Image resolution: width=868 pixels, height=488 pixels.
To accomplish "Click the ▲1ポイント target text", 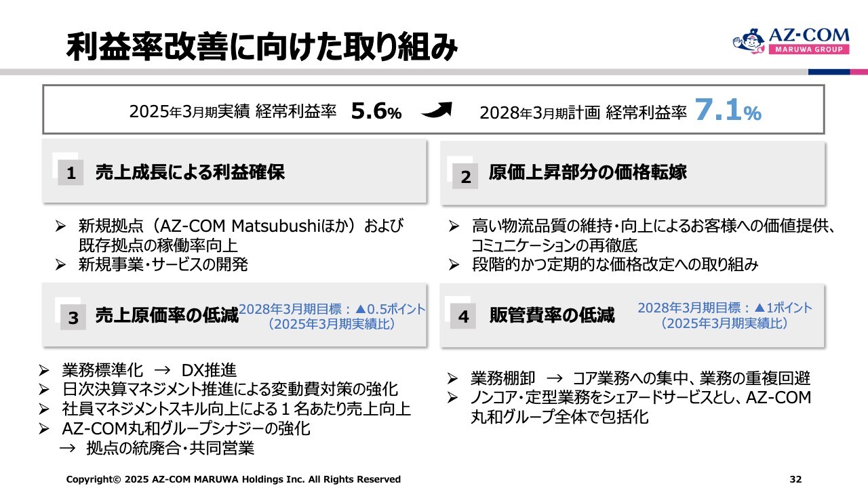I will (x=725, y=308).
